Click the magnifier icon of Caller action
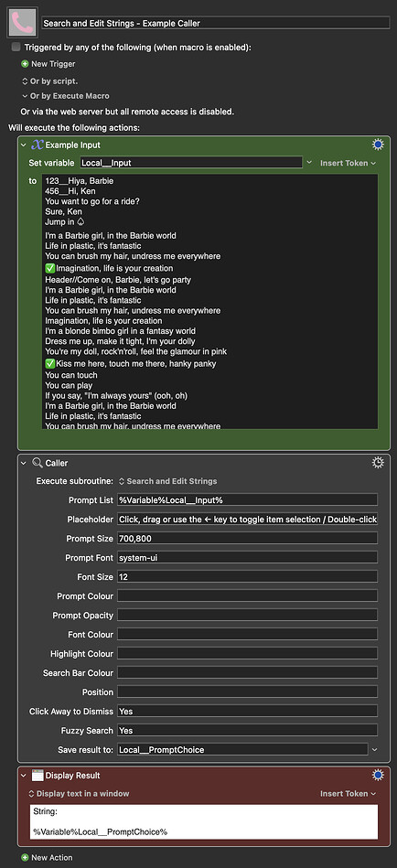Screen dimensions: 397x868 pyautogui.click(x=38, y=463)
